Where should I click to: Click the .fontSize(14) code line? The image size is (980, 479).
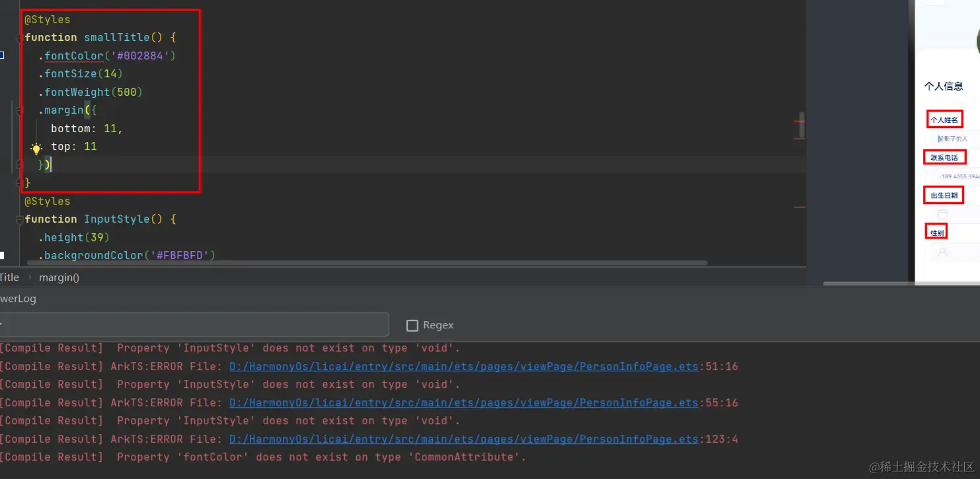click(x=81, y=74)
